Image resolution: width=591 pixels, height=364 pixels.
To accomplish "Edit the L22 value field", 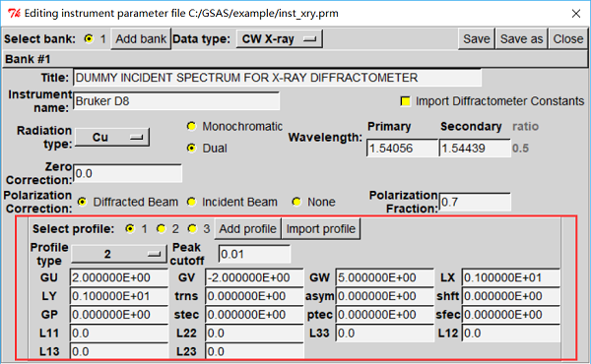I will pyautogui.click(x=254, y=334).
